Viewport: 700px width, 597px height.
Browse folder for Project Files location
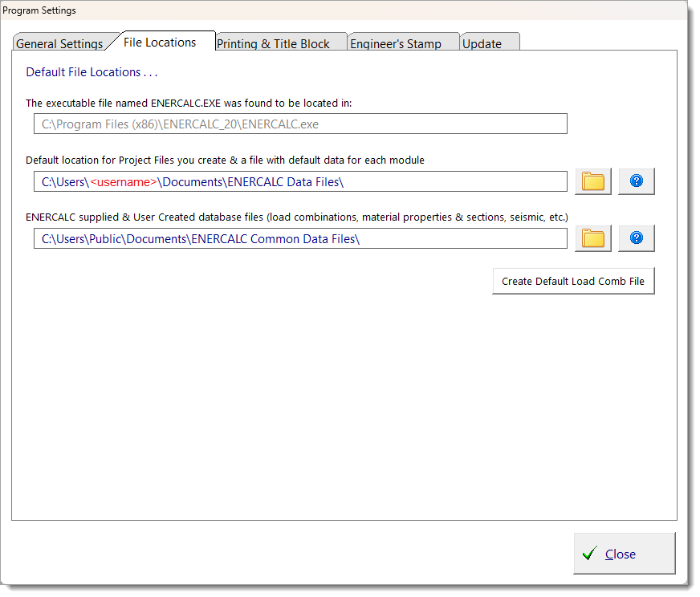(593, 181)
